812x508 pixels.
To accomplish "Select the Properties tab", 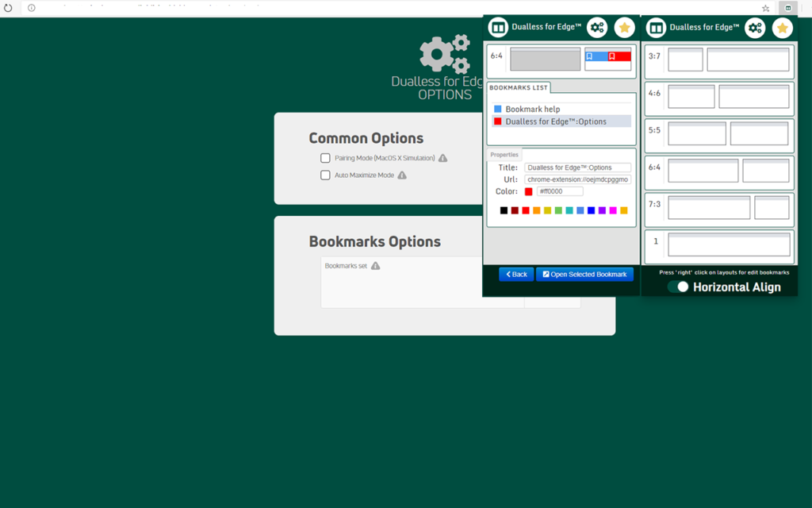I will (504, 155).
